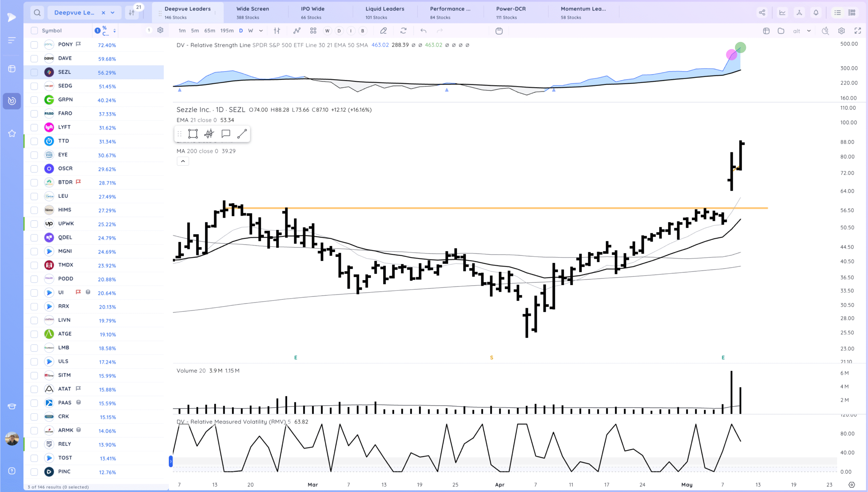This screenshot has width=868, height=492.
Task: Change the bar chart style icon
Action: click(277, 31)
